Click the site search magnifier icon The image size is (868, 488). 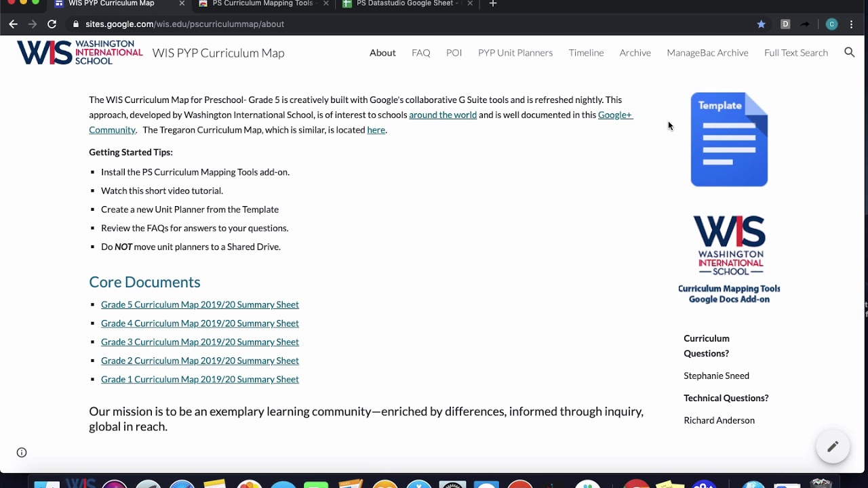[x=849, y=52]
